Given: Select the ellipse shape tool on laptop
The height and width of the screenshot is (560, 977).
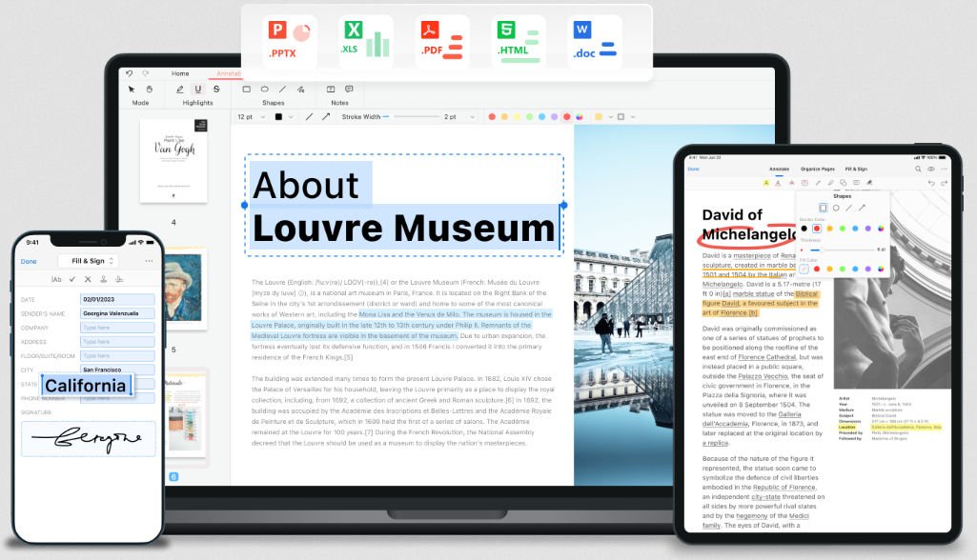Looking at the screenshot, I should (265, 90).
